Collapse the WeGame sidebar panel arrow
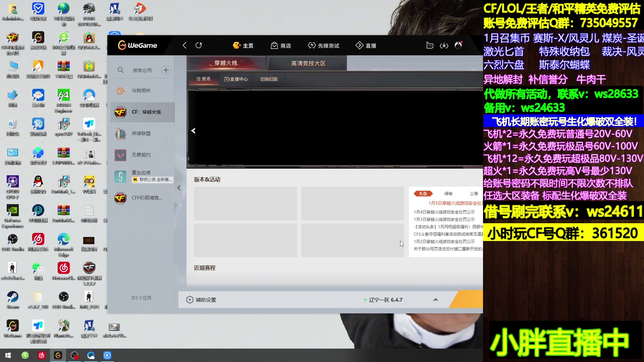The width and height of the screenshot is (644, 362). [x=179, y=188]
